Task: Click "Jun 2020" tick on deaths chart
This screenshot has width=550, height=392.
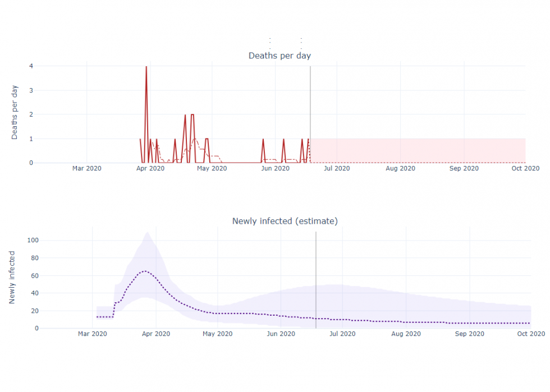Action: pos(275,168)
